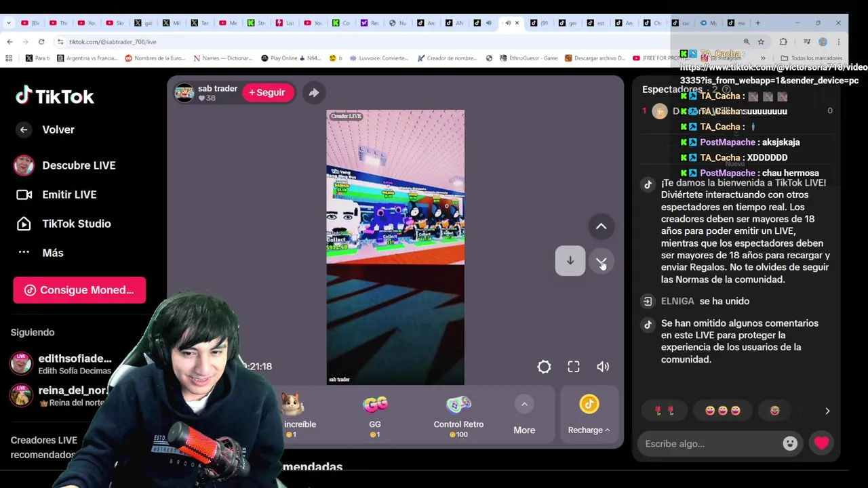The height and width of the screenshot is (488, 868).
Task: Open the Names — Dictionary bookmark
Action: coord(223,58)
